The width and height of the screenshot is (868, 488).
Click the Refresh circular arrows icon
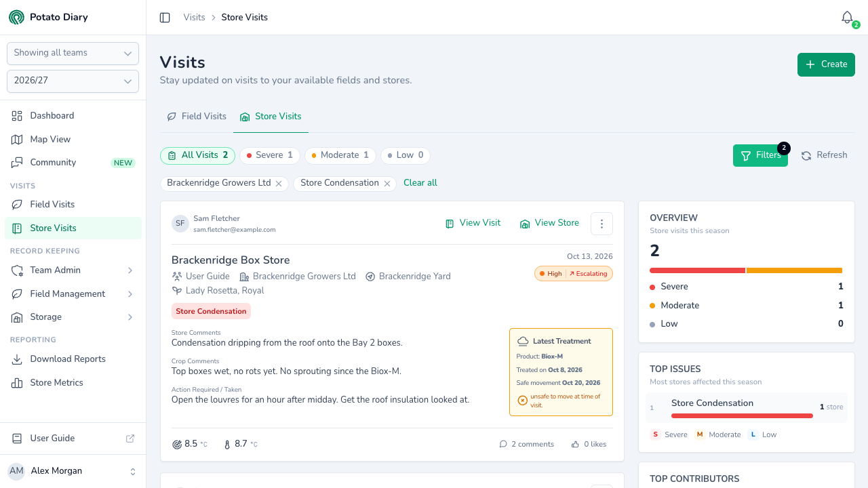click(x=806, y=155)
